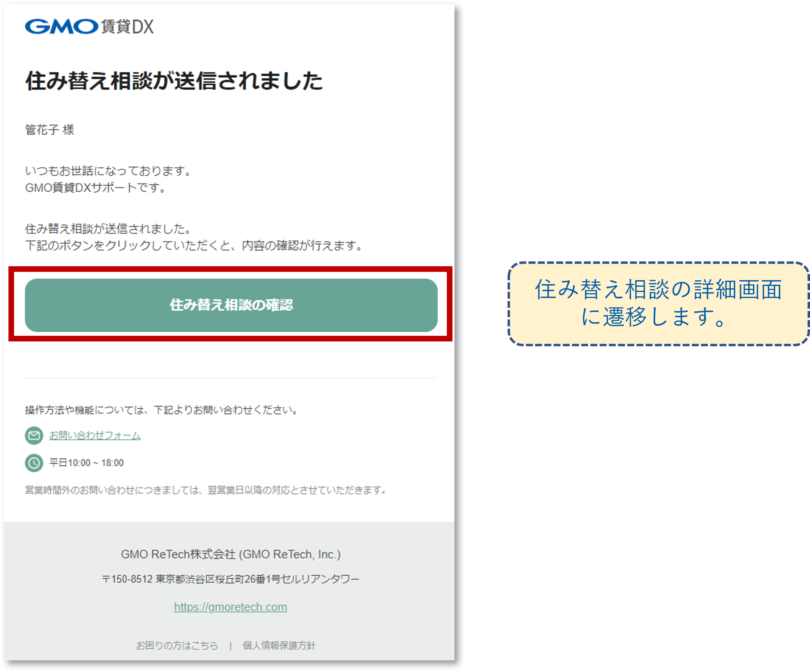Click the envelope icon beside the inquiry form
The image size is (810, 672).
pos(34,435)
